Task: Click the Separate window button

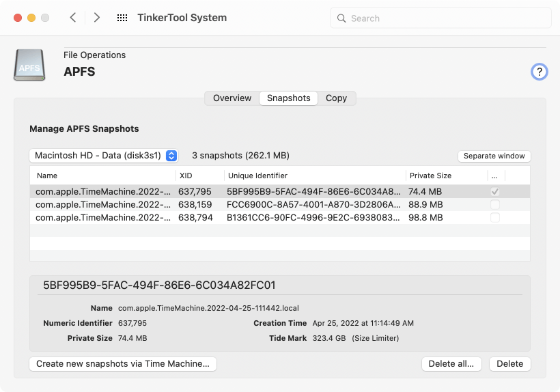Action: [x=494, y=156]
